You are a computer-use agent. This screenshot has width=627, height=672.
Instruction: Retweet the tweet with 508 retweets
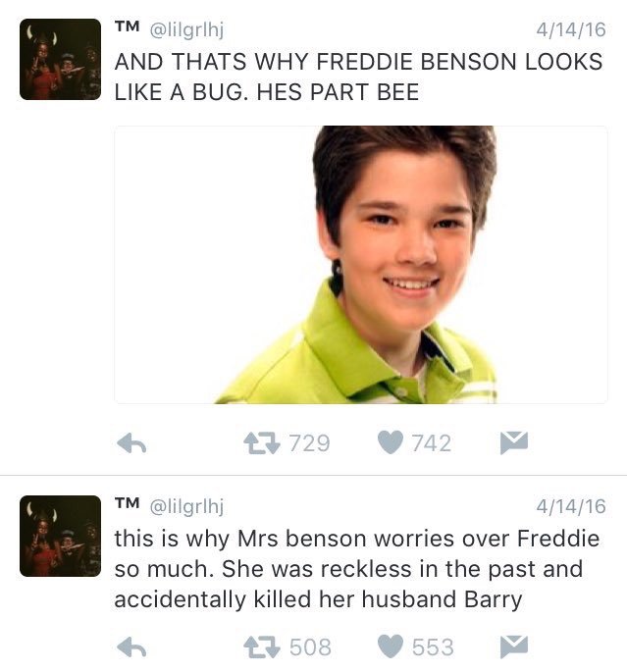[x=262, y=647]
